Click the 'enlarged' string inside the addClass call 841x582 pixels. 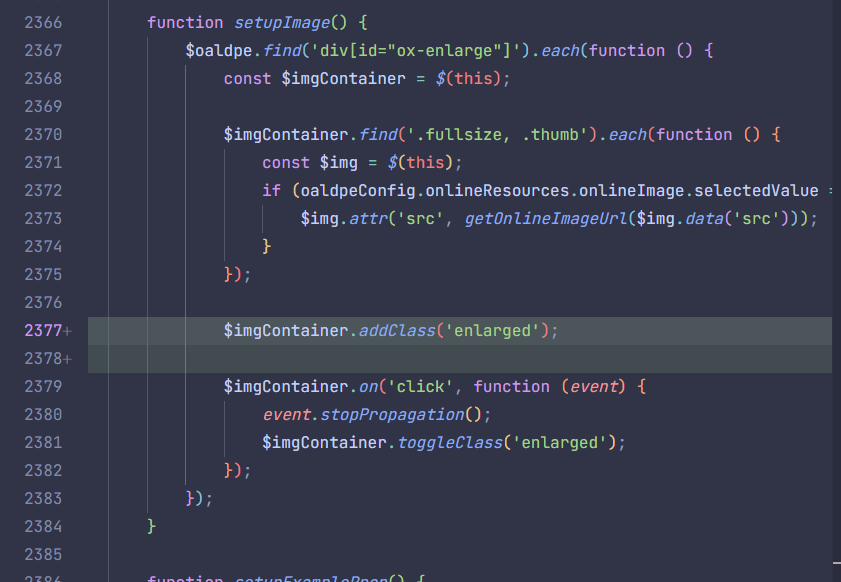[492, 330]
